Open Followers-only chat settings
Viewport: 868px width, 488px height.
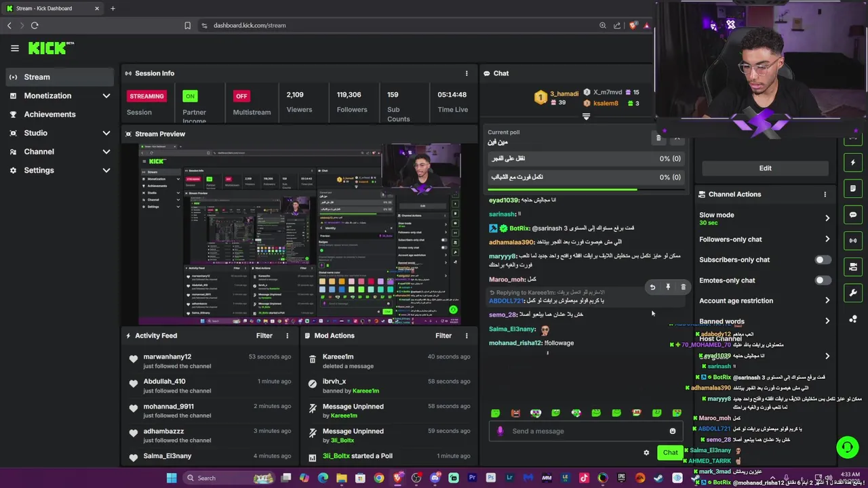[765, 239]
